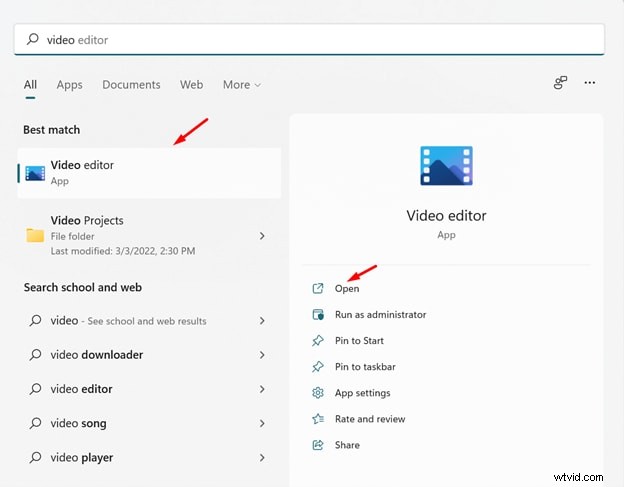Click the Rate and review star icon
Screen dimensions: 624x487
click(318, 419)
